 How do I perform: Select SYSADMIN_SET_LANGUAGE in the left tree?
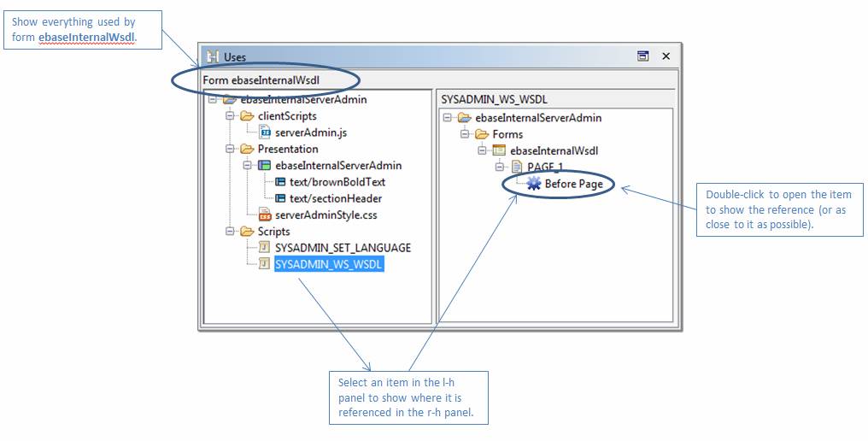click(x=343, y=248)
